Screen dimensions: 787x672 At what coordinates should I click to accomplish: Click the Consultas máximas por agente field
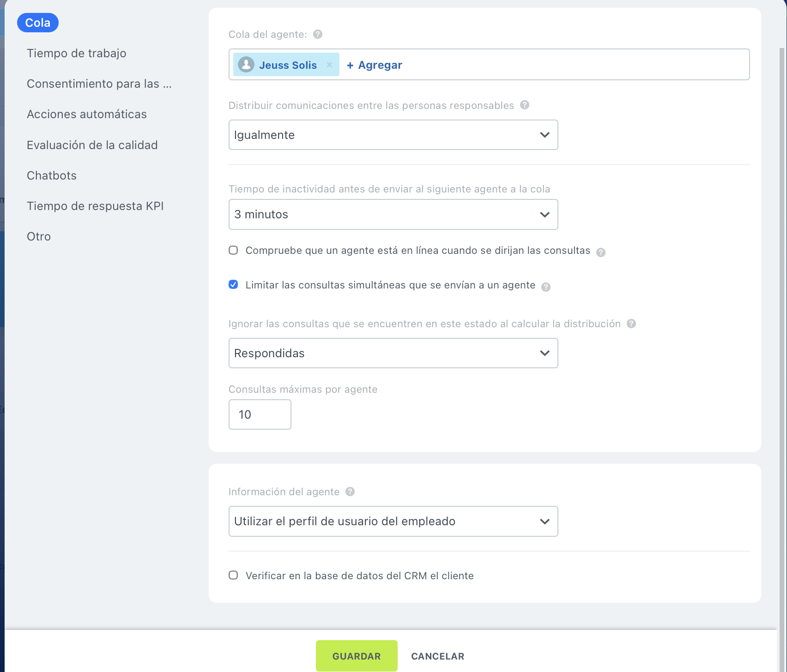tap(260, 414)
